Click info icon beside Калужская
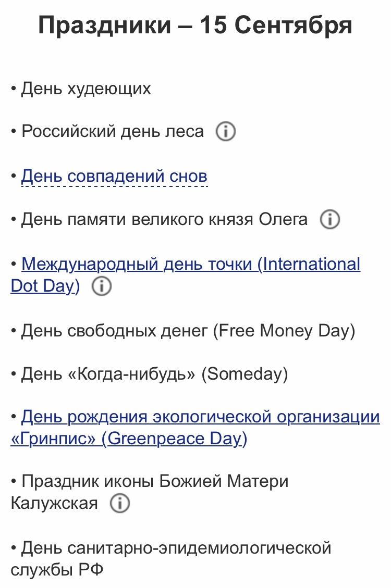Screen dimensions: 391x588 click(x=120, y=504)
